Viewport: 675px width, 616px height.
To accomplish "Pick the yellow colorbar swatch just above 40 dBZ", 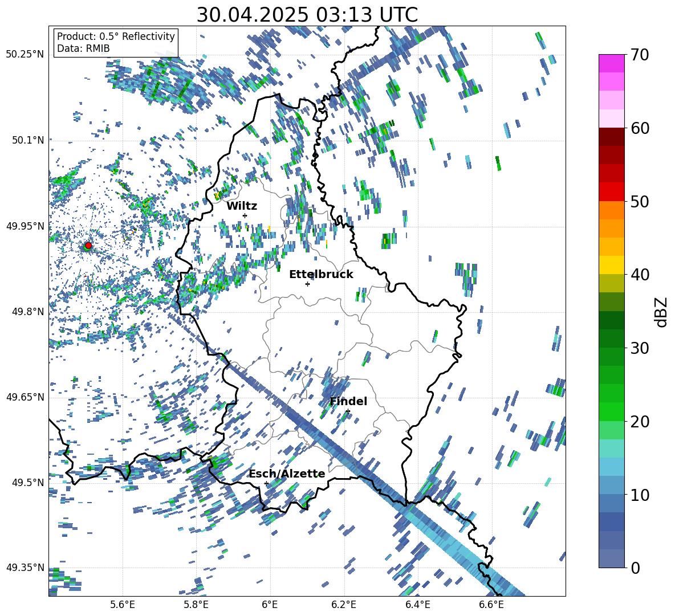I will pos(611,265).
